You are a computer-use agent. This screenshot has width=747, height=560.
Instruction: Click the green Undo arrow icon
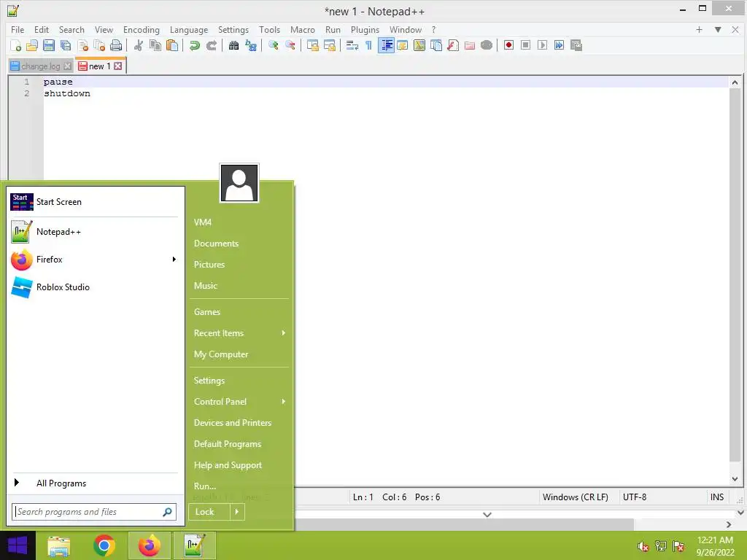[x=194, y=45]
